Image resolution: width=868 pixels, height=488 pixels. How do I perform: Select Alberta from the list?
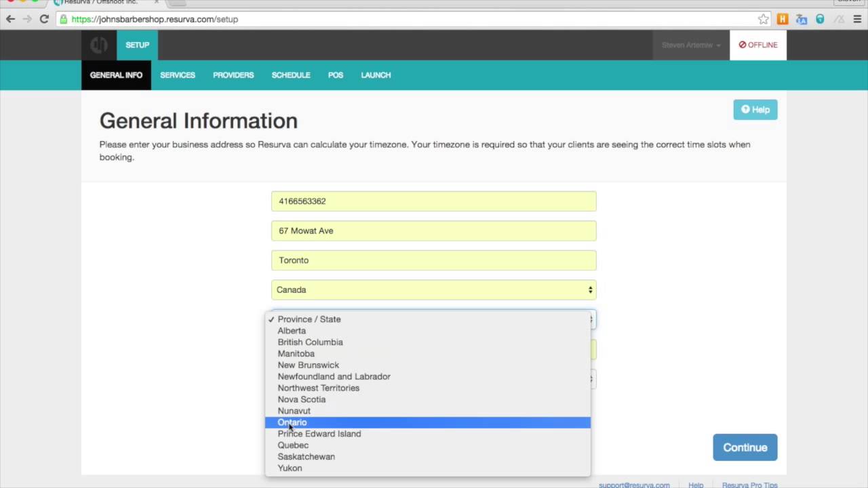click(428, 331)
